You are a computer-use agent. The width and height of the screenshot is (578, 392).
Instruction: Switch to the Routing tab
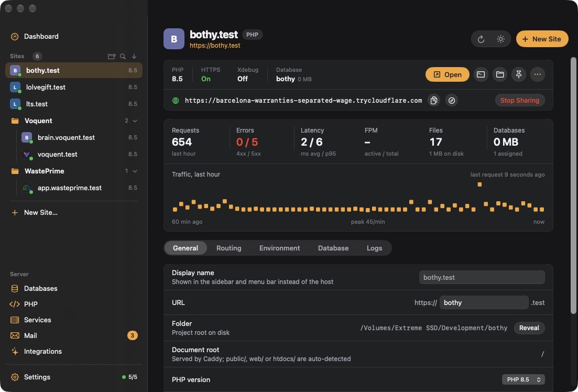[229, 248]
